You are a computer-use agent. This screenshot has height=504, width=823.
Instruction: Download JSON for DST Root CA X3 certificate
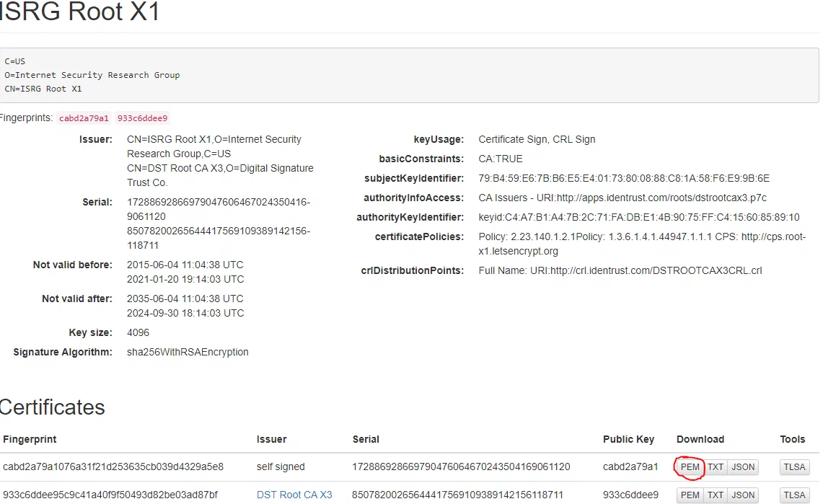743,495
